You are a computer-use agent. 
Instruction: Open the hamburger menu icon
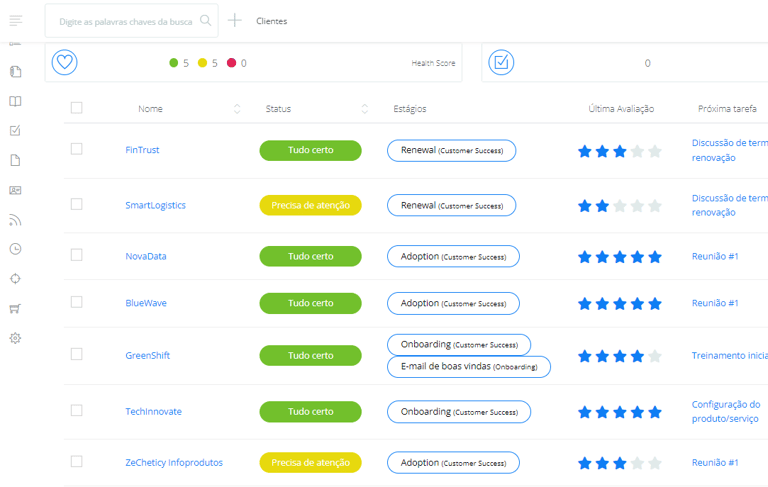pos(16,21)
